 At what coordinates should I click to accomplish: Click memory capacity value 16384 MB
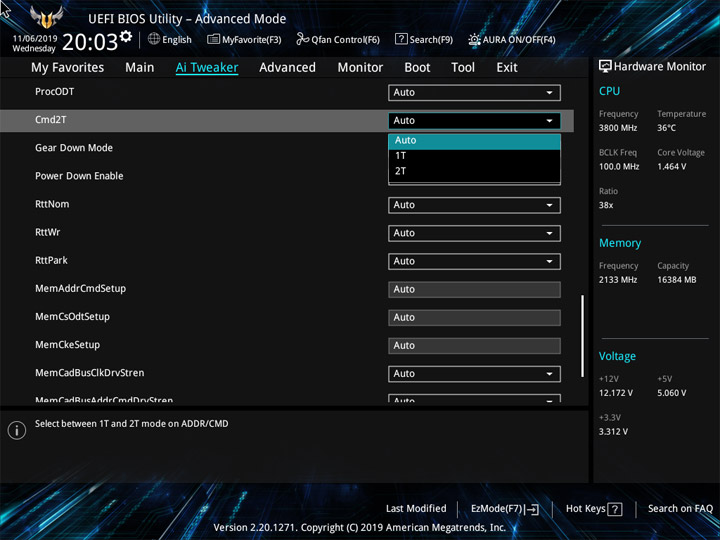pos(677,280)
